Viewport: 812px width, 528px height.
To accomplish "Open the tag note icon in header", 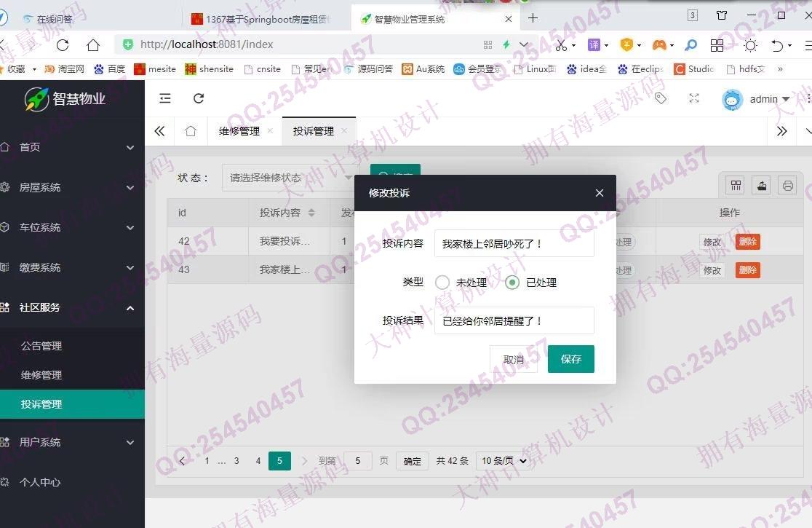I will [660, 98].
